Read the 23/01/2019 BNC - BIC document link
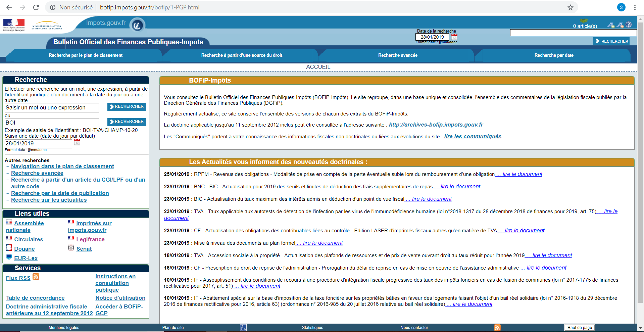This screenshot has width=644, height=332. pos(457,187)
